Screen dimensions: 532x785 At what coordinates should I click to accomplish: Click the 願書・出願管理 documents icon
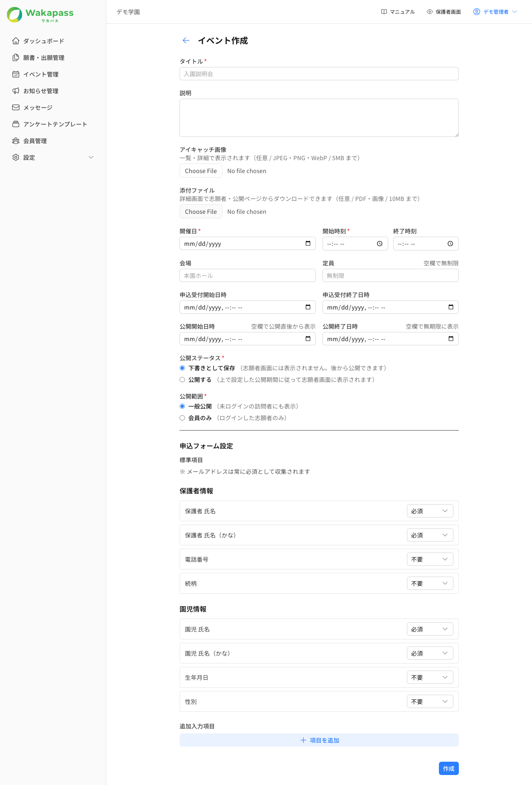pos(16,57)
